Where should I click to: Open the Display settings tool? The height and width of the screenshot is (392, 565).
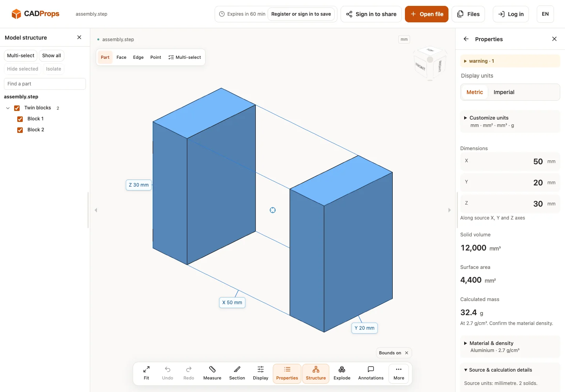[261, 373]
